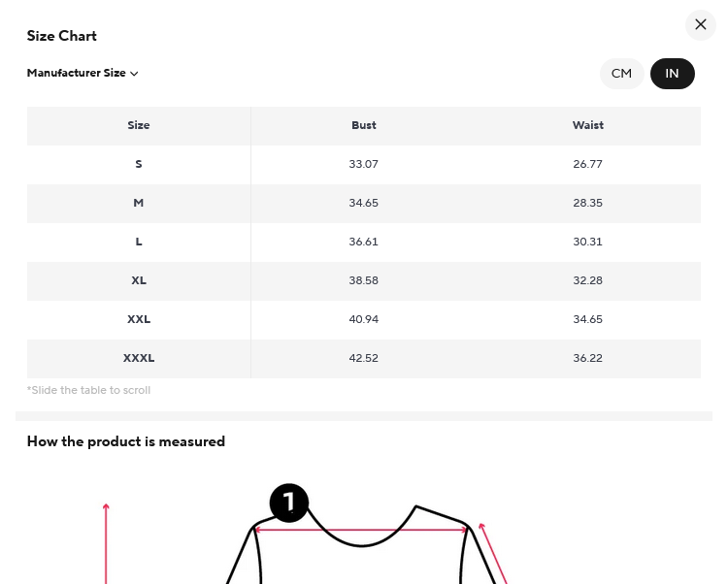Click the chevron beside Manufacturer Size

[x=135, y=74]
